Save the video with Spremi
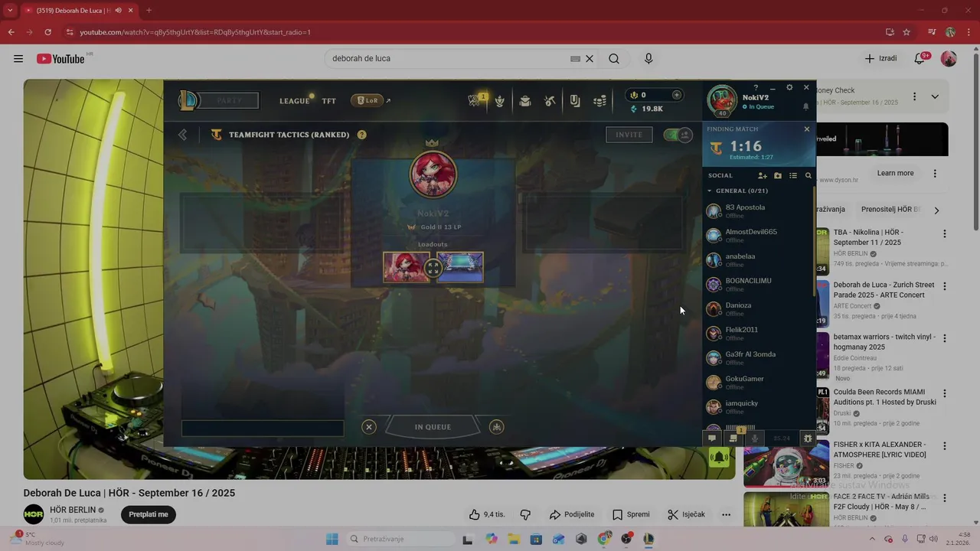Viewport: 980px width, 551px height. pos(631,514)
